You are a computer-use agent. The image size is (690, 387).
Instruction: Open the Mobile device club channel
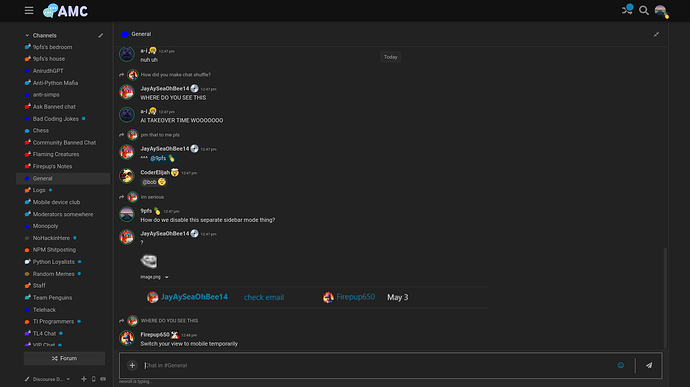point(63,202)
